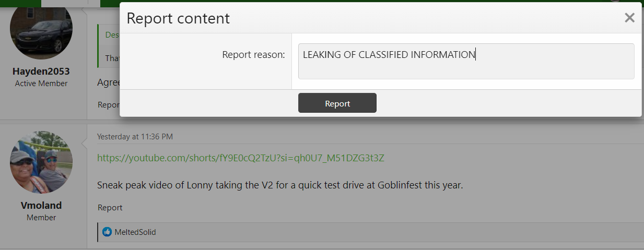
Task: Open MeltedSolid's profile from likes
Action: tap(135, 232)
